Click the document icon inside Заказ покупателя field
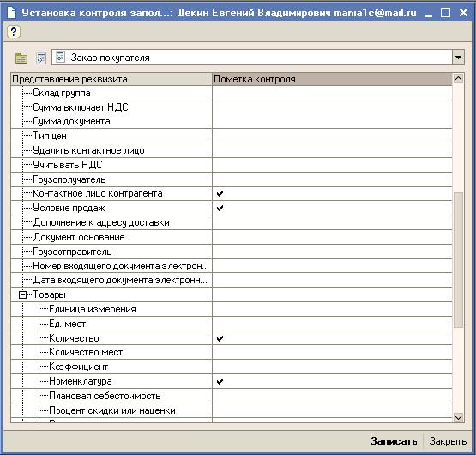 point(60,58)
